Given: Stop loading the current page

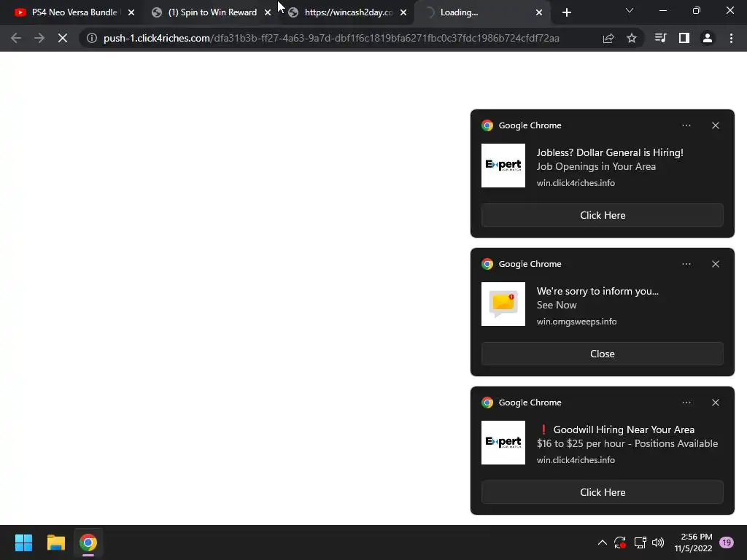Looking at the screenshot, I should (63, 38).
